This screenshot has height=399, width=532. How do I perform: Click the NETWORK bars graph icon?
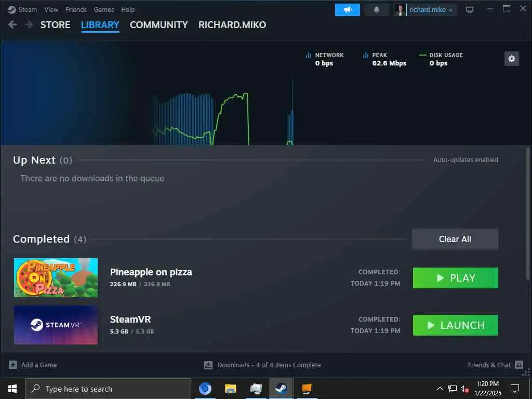click(x=309, y=55)
